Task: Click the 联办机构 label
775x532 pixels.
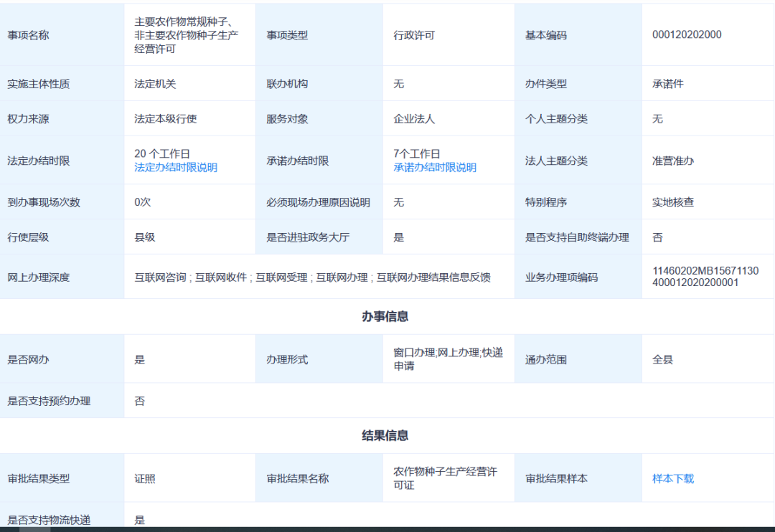Action: point(287,84)
